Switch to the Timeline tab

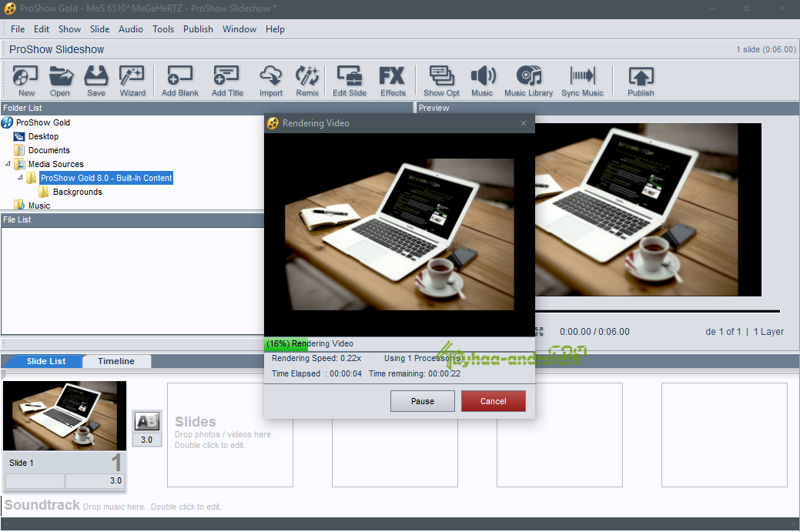pyautogui.click(x=116, y=361)
